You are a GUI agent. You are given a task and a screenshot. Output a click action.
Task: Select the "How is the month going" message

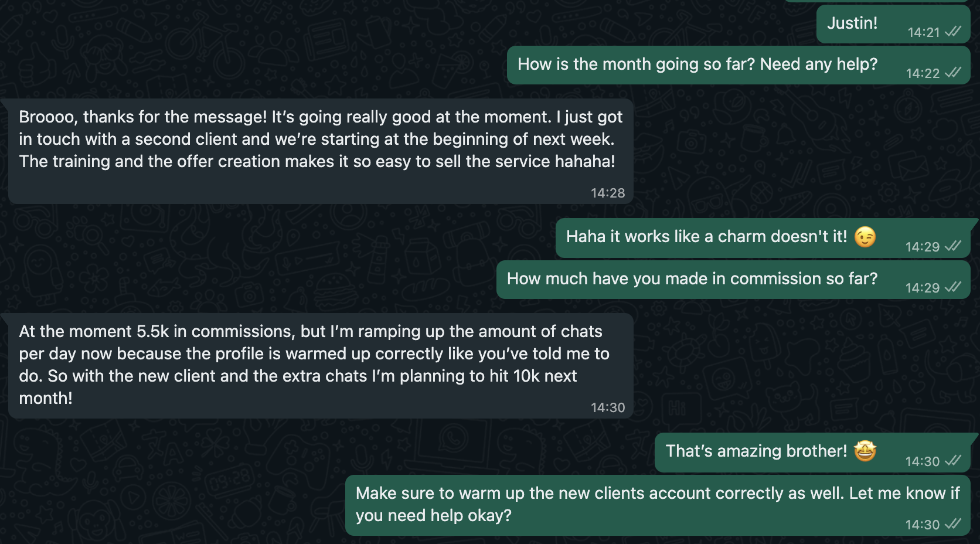tap(697, 64)
